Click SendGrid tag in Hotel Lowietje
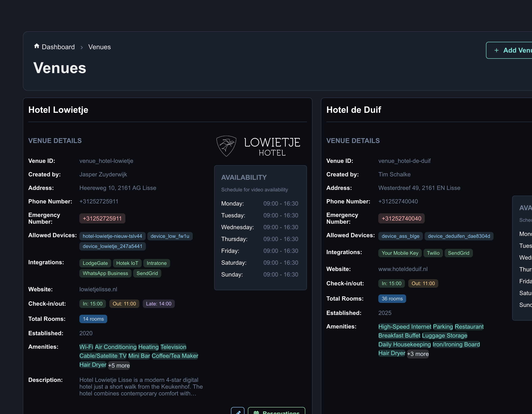Viewport: 532px width, 414px height. pyautogui.click(x=147, y=273)
